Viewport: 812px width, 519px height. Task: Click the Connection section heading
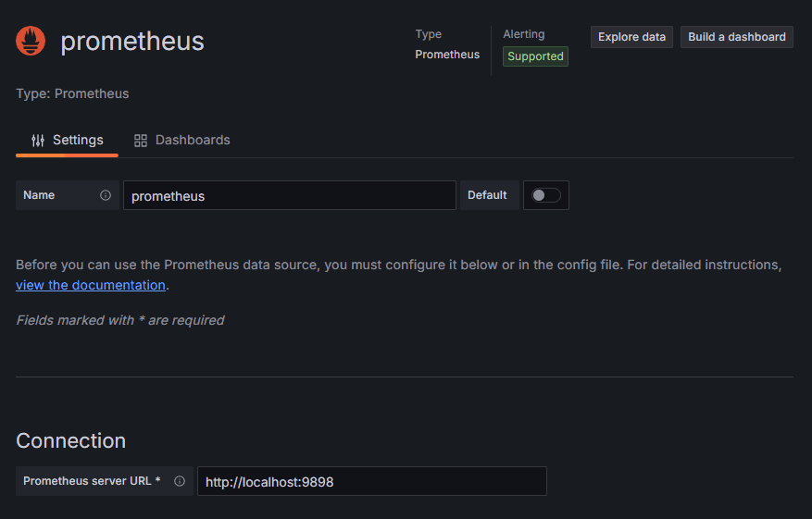(71, 441)
